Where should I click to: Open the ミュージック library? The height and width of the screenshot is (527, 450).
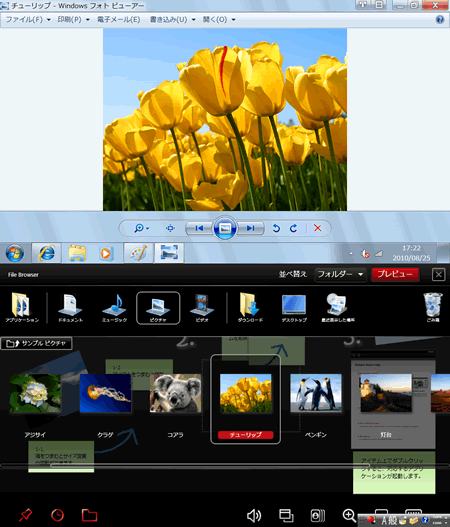coord(114,308)
